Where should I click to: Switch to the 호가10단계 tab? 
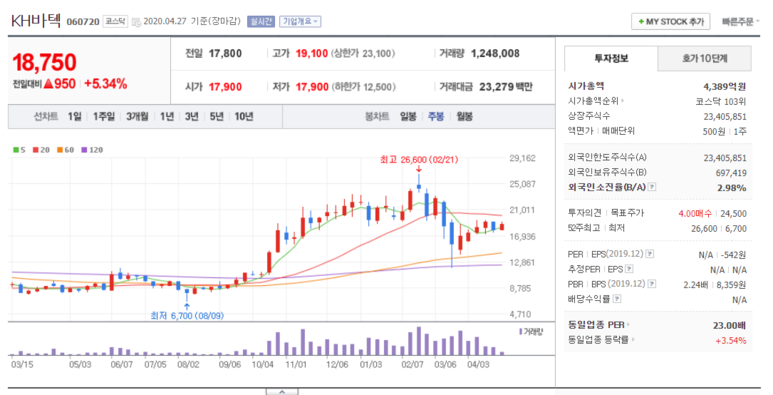[704, 59]
